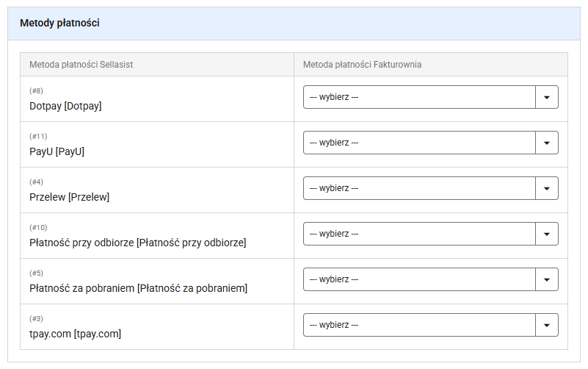Click the Metody płatności panel header
The width and height of the screenshot is (588, 369).
(x=294, y=24)
